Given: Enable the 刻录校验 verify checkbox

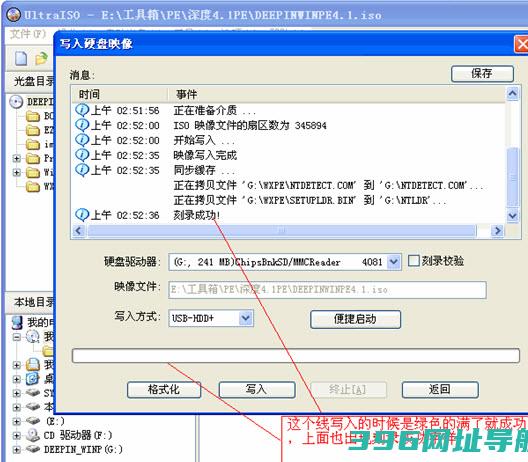Looking at the screenshot, I should (x=414, y=261).
